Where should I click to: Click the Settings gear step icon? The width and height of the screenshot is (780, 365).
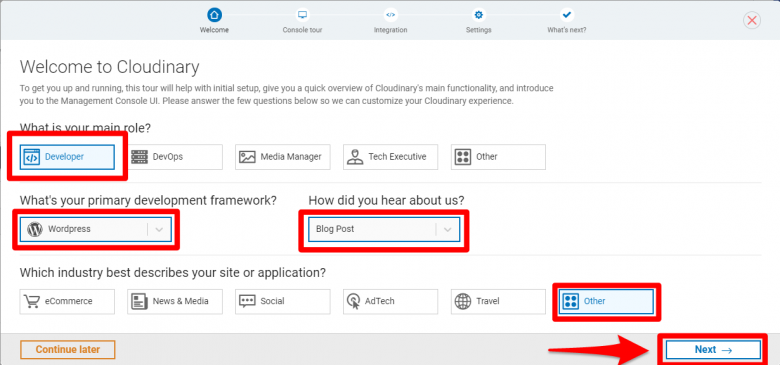pos(479,15)
